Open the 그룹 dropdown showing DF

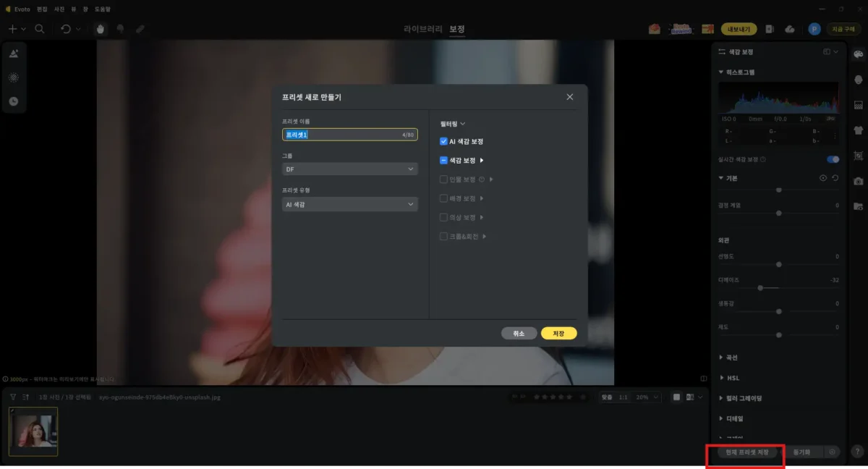click(x=349, y=169)
